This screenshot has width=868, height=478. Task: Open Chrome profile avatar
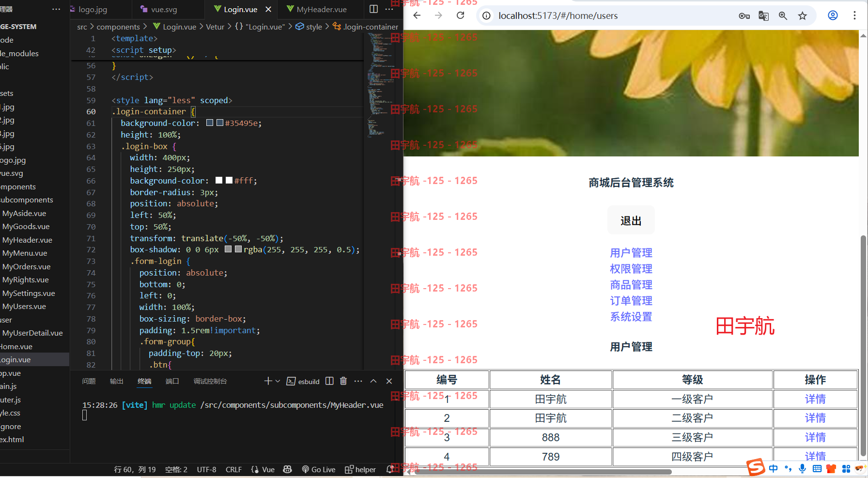point(833,15)
